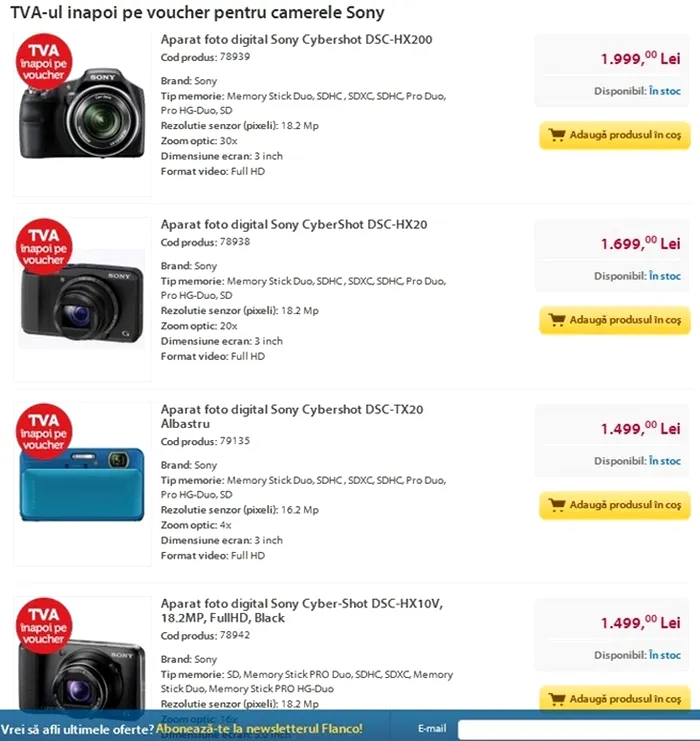
Task: View DSC-HX200 camera product image
Action: click(82, 114)
